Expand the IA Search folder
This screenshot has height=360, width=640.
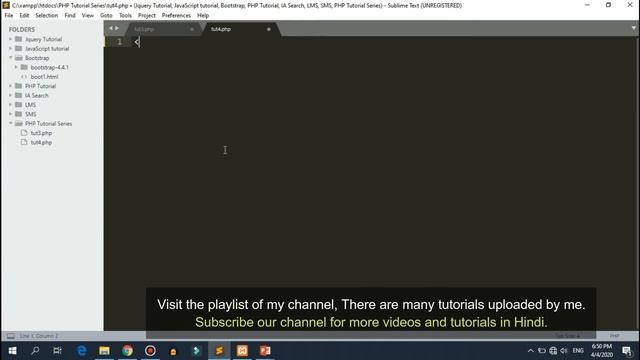[x=11, y=96]
